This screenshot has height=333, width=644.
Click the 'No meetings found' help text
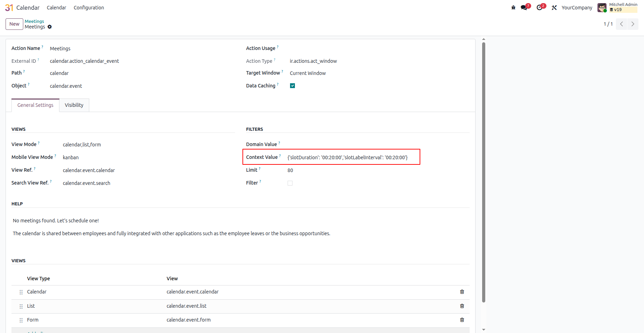56,221
